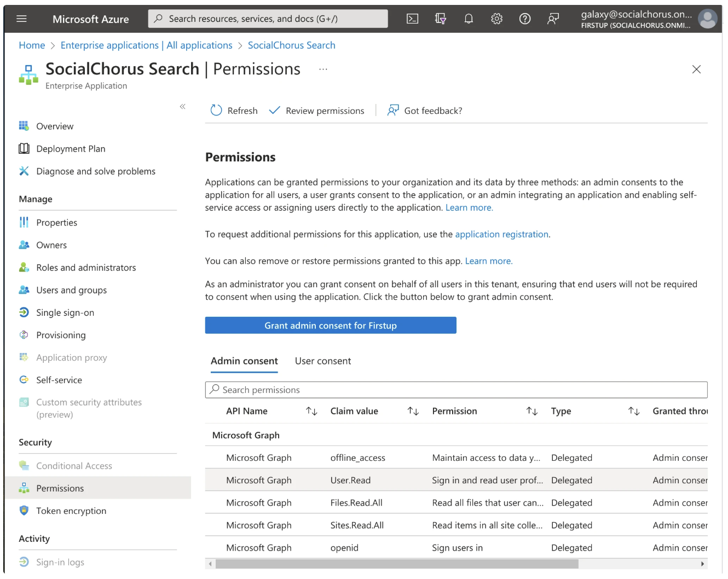
Task: Open the notifications bell
Action: [469, 19]
